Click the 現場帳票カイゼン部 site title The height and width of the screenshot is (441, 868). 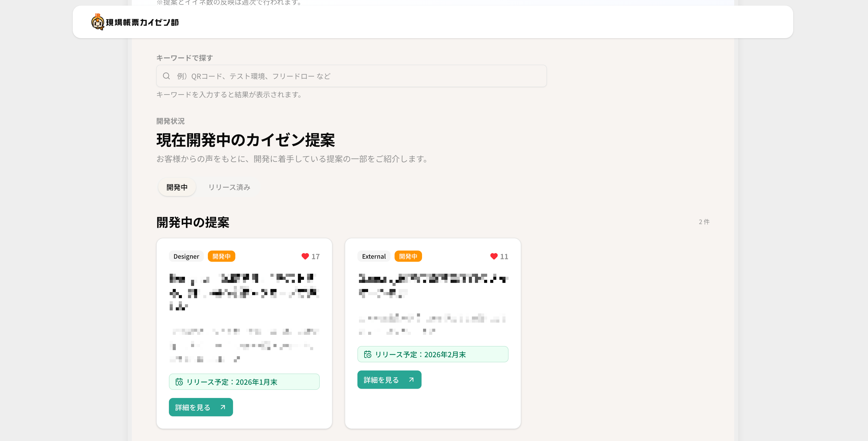[x=142, y=22]
